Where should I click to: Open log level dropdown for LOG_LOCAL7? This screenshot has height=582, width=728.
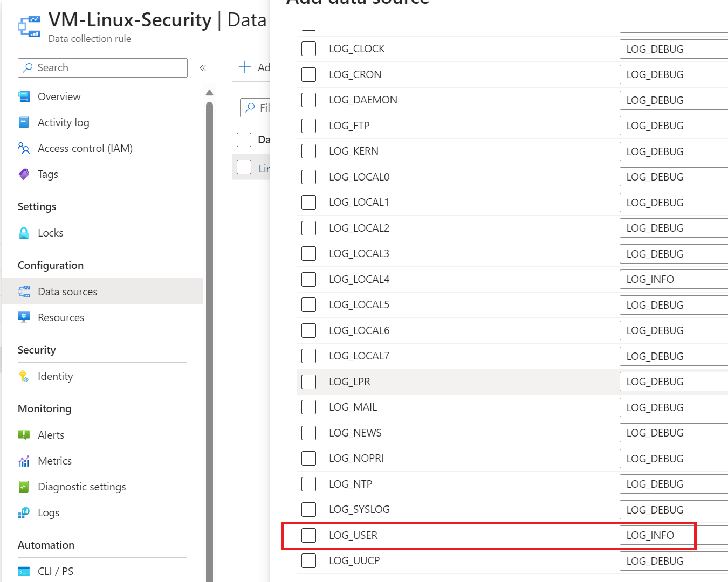click(x=674, y=356)
